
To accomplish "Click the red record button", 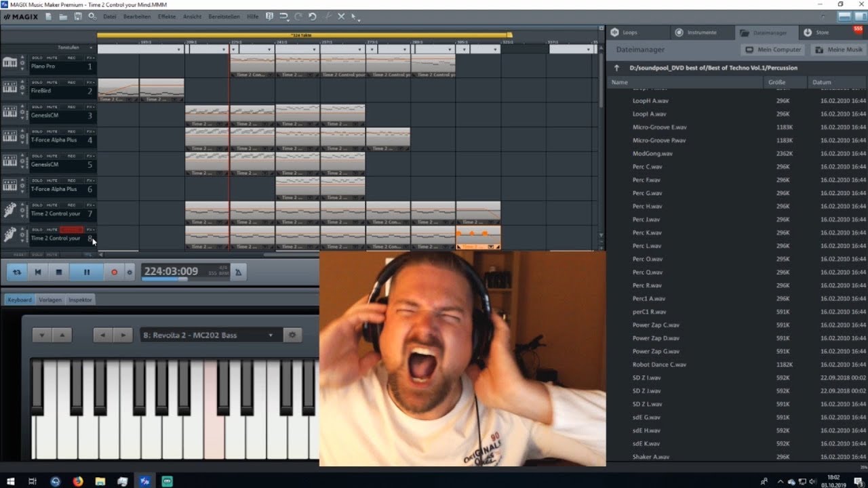I will pos(114,272).
